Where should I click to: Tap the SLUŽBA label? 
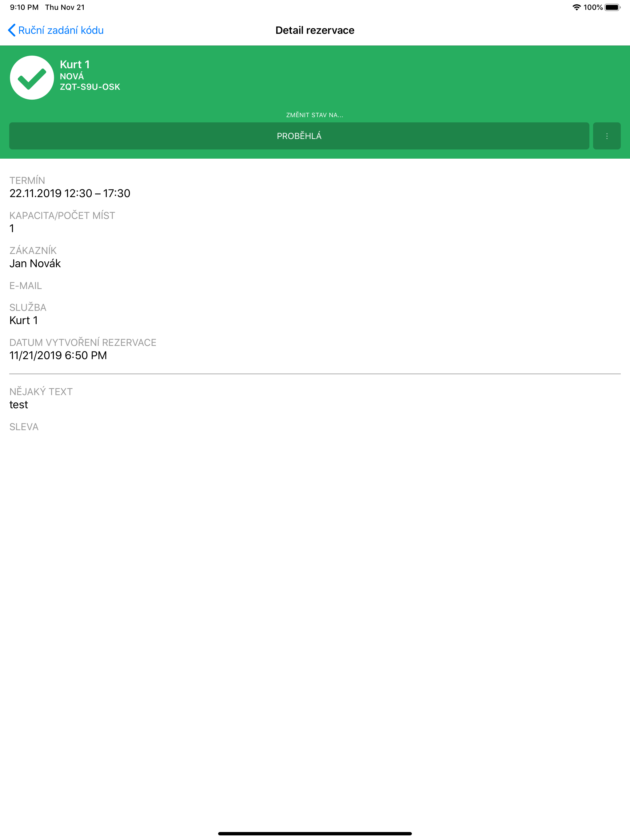(28, 307)
